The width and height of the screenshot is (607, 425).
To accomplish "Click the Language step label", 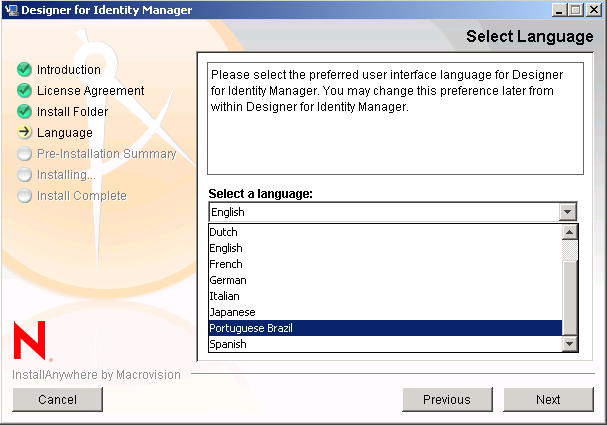I will 65,133.
